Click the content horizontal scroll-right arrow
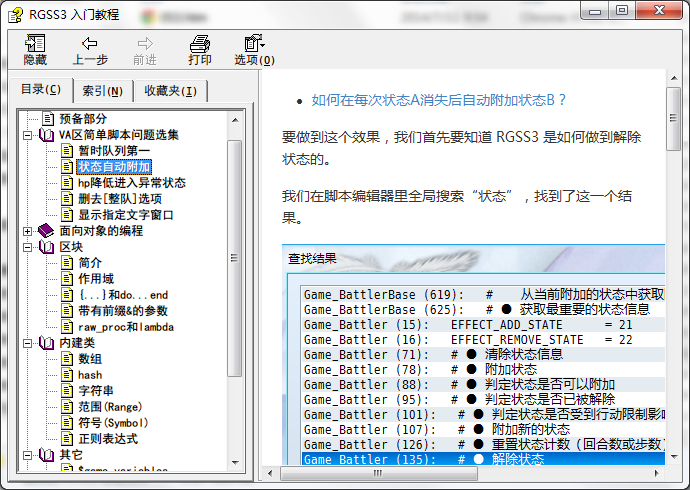The image size is (690, 490). 657,473
